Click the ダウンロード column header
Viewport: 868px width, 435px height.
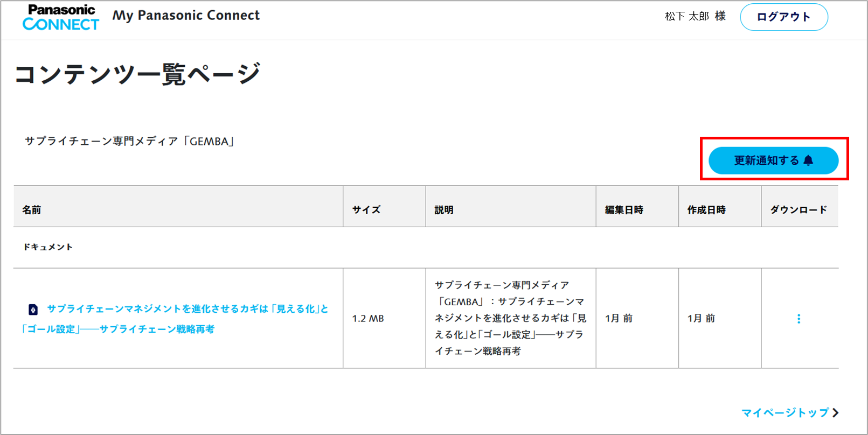click(798, 210)
